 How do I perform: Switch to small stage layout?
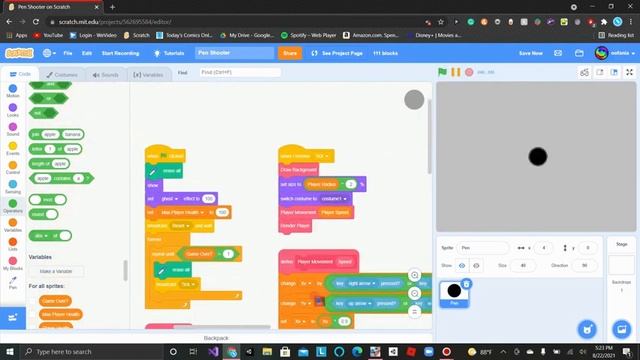(x=600, y=72)
